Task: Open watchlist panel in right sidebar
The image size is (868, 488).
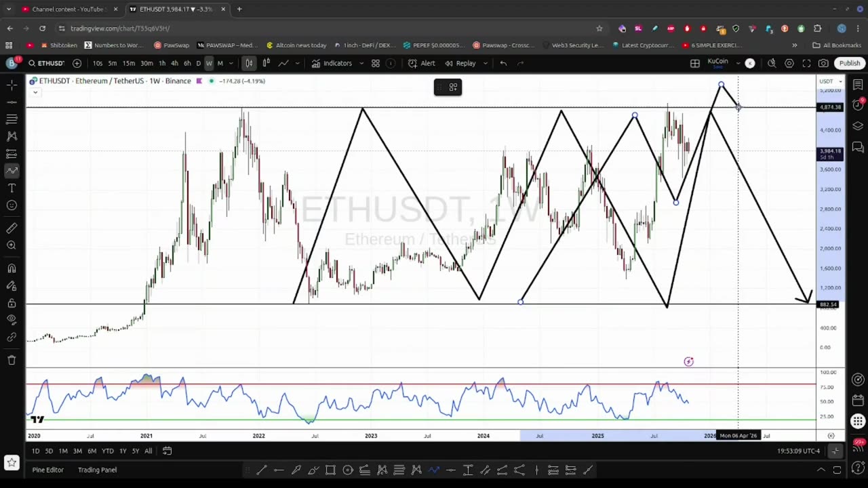Action: (858, 85)
